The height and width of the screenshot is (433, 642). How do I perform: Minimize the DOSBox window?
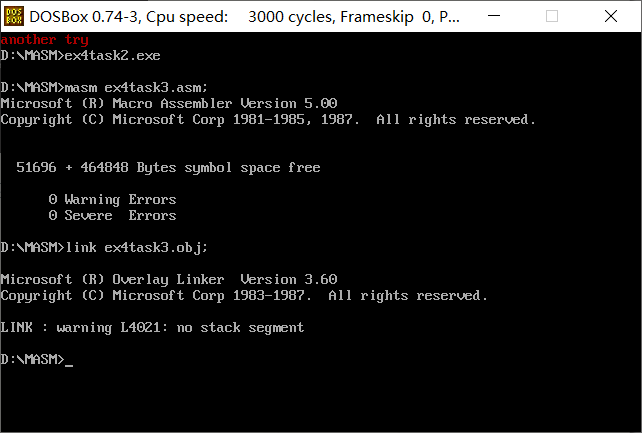[x=494, y=16]
